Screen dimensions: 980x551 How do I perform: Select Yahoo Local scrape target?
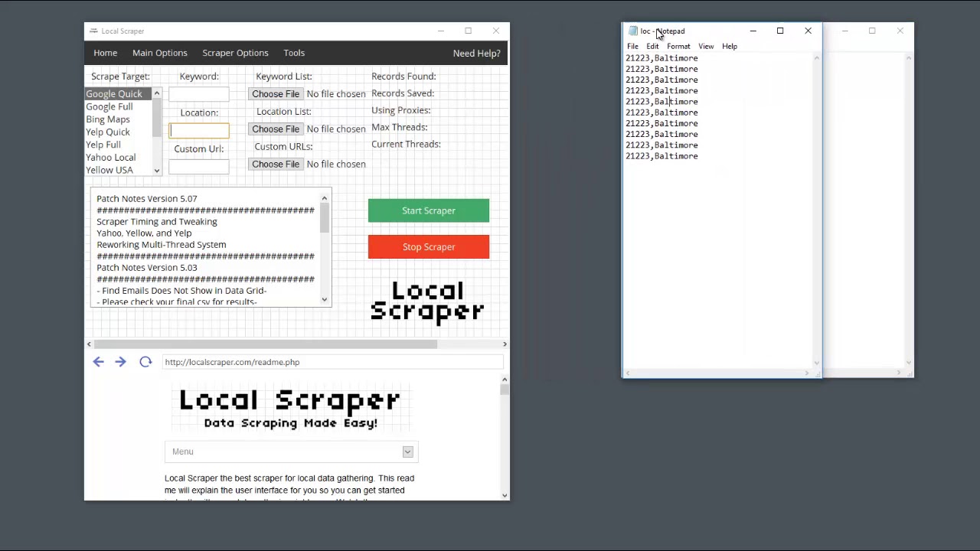coord(118,157)
